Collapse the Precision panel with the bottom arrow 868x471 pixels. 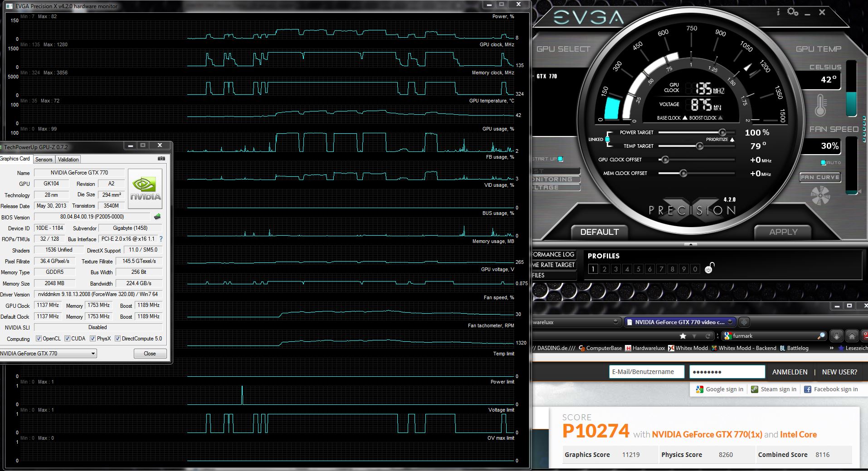(690, 244)
